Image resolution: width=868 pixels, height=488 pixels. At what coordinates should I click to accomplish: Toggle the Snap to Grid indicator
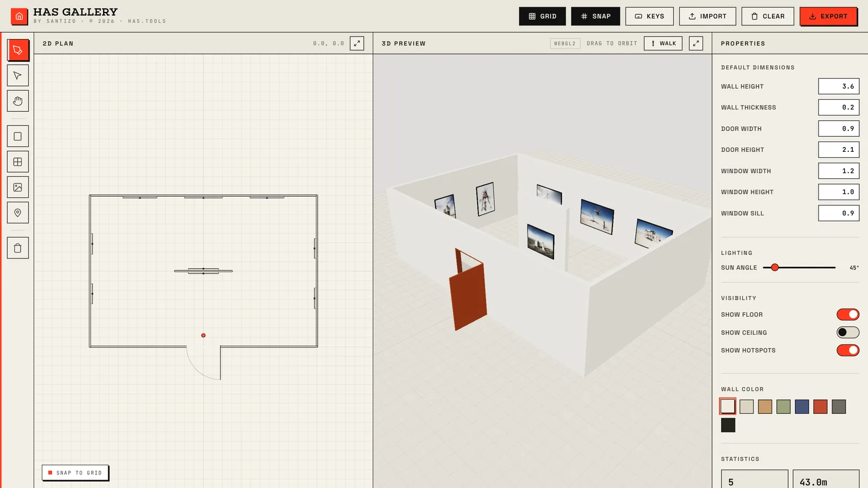click(75, 473)
